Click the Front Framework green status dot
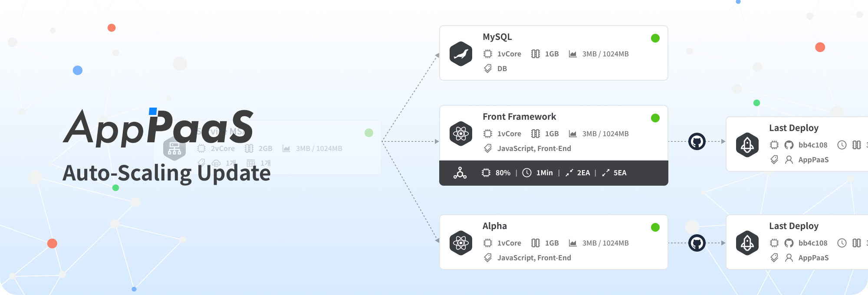The height and width of the screenshot is (295, 868). click(655, 118)
